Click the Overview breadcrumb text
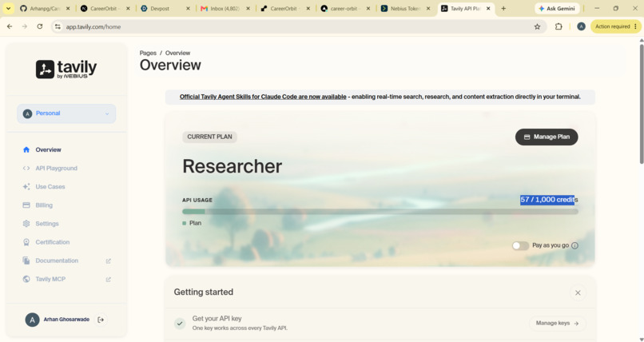This screenshot has width=644, height=342. tap(177, 53)
